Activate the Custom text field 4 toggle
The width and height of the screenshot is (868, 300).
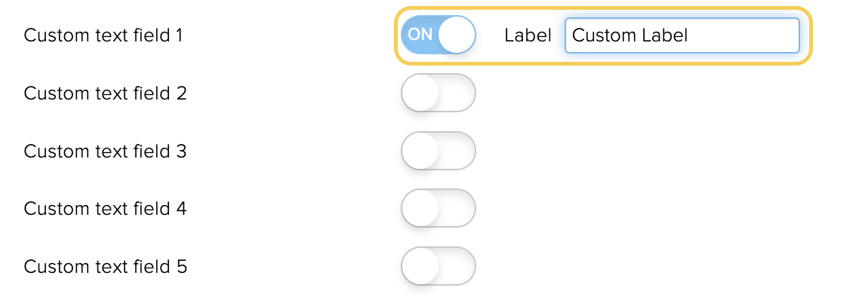pos(438,208)
